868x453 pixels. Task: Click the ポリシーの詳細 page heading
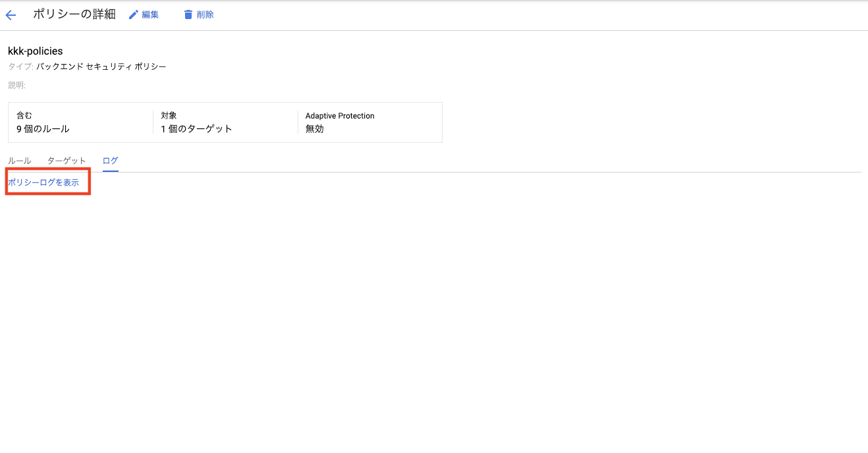click(74, 14)
